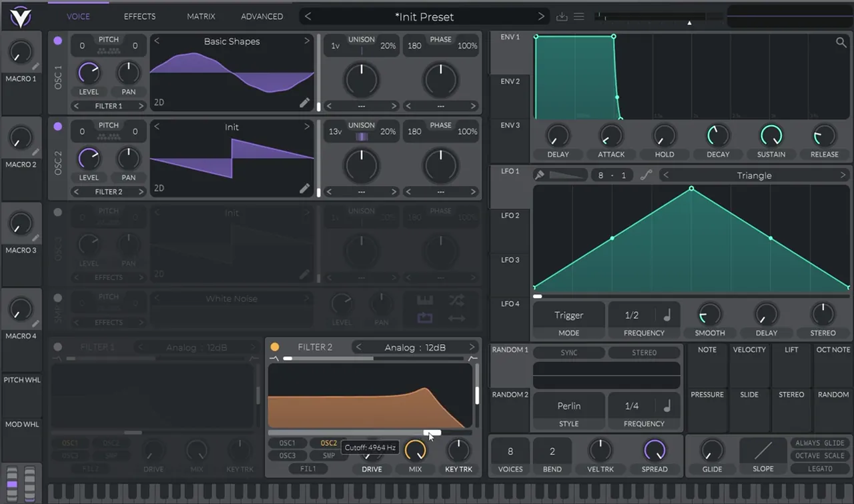Image resolution: width=854 pixels, height=504 pixels.
Task: Click the Macro 4 edit pencil
Action: coord(36,323)
